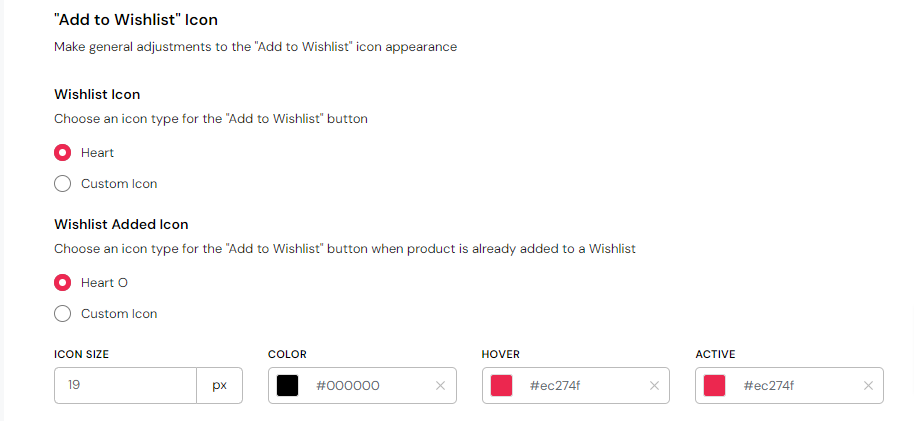
Task: Click the px unit box beside icon size
Action: pyautogui.click(x=219, y=385)
